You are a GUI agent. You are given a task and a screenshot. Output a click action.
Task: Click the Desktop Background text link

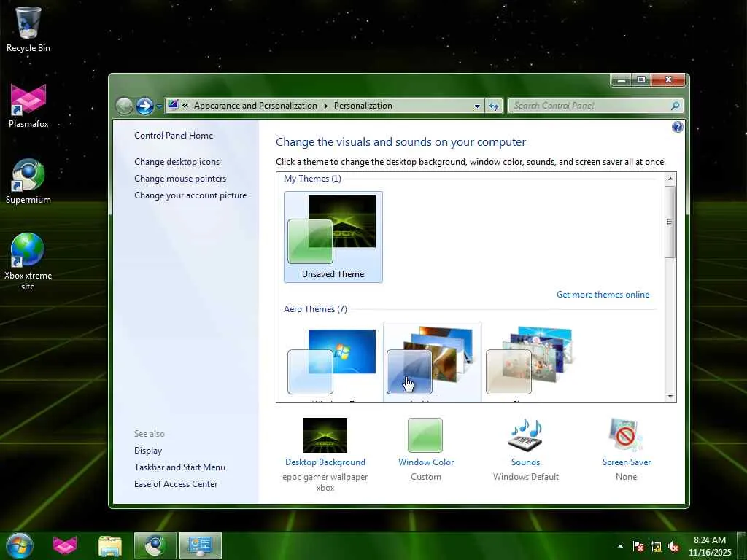click(325, 462)
